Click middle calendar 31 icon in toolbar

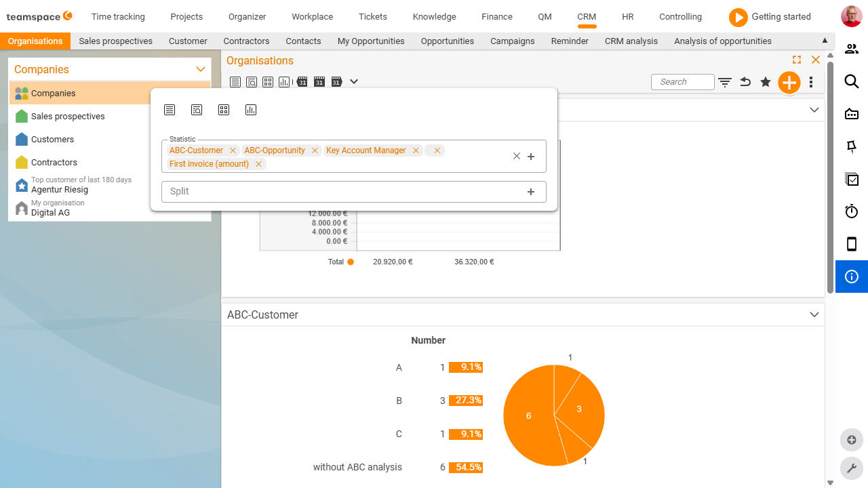[319, 82]
